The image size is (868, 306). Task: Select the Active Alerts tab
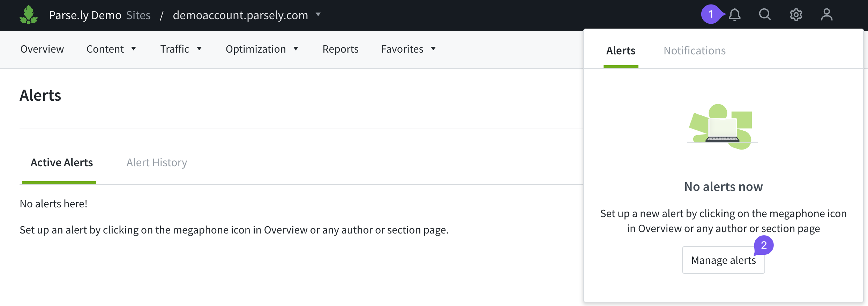pyautogui.click(x=62, y=162)
